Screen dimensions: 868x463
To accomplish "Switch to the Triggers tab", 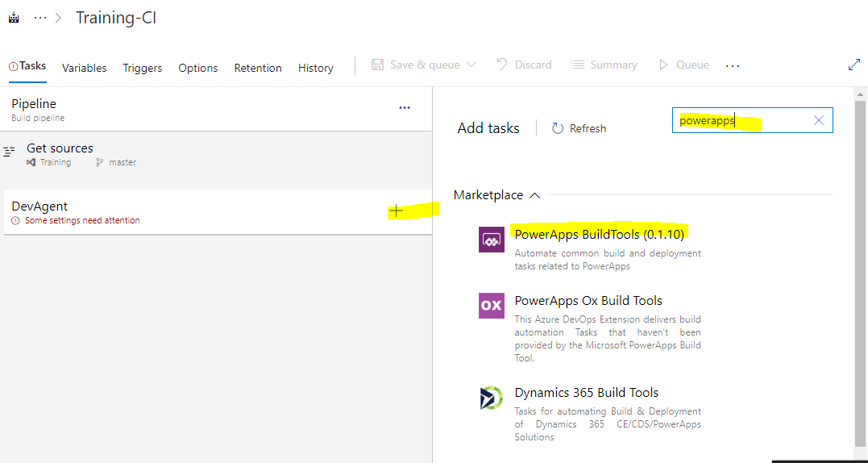I will 143,68.
